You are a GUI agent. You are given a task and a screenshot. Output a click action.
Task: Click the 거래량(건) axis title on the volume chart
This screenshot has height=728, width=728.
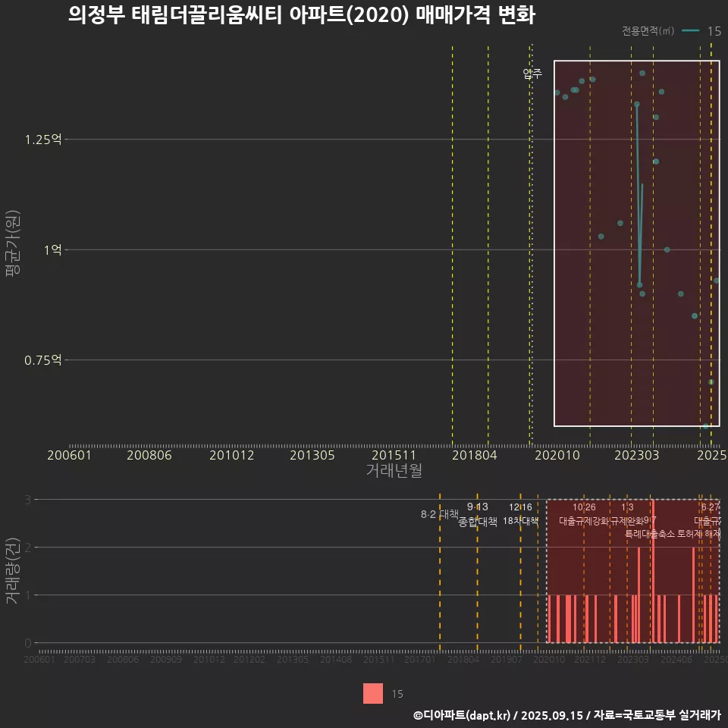click(13, 571)
